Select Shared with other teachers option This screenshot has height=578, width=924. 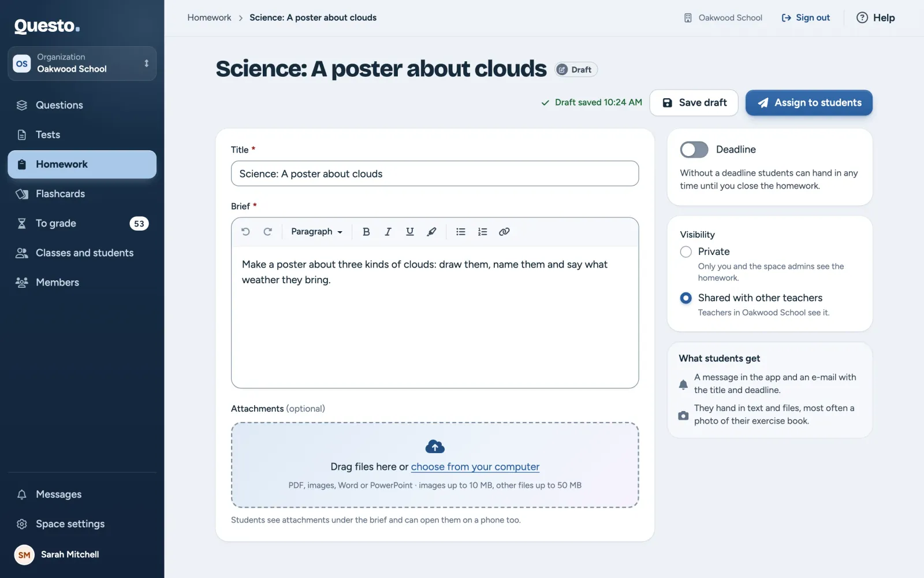(686, 298)
